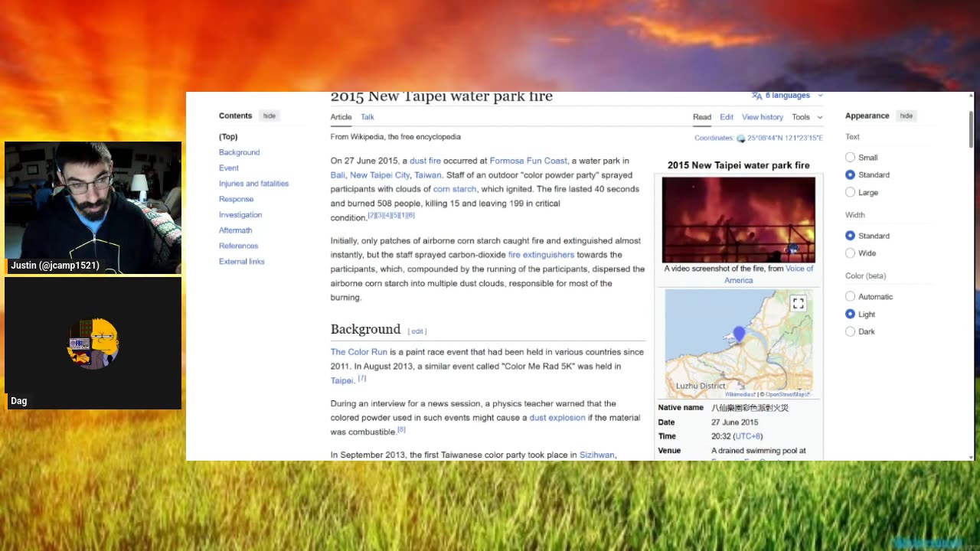Click the blue map location pin

click(x=739, y=334)
